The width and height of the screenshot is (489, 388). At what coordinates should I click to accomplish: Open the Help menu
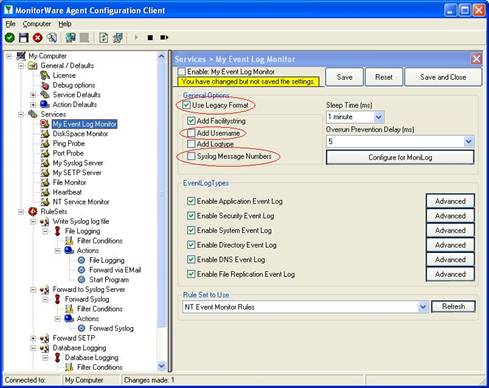[65, 24]
